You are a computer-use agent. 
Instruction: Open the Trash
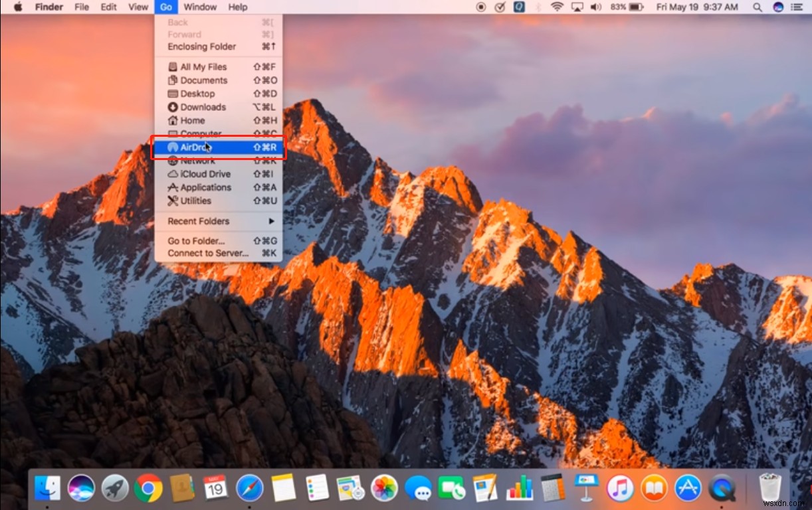772,488
